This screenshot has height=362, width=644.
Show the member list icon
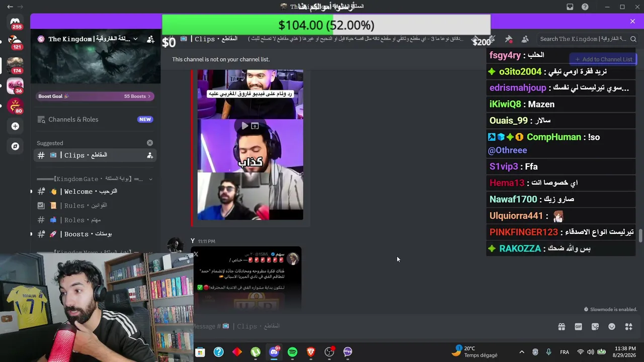pos(525,39)
